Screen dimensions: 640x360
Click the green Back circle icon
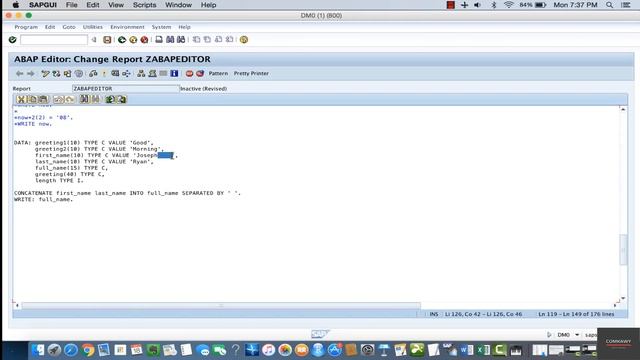click(122, 40)
